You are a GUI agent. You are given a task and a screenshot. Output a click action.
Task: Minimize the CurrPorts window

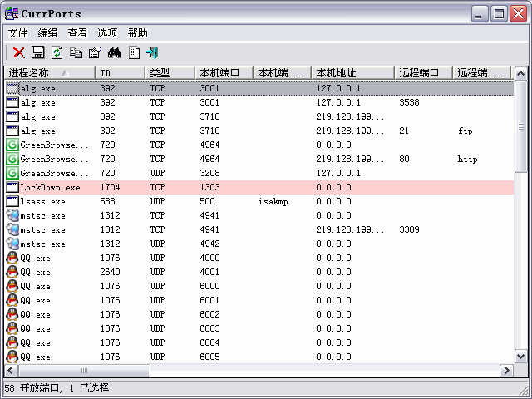480,14
